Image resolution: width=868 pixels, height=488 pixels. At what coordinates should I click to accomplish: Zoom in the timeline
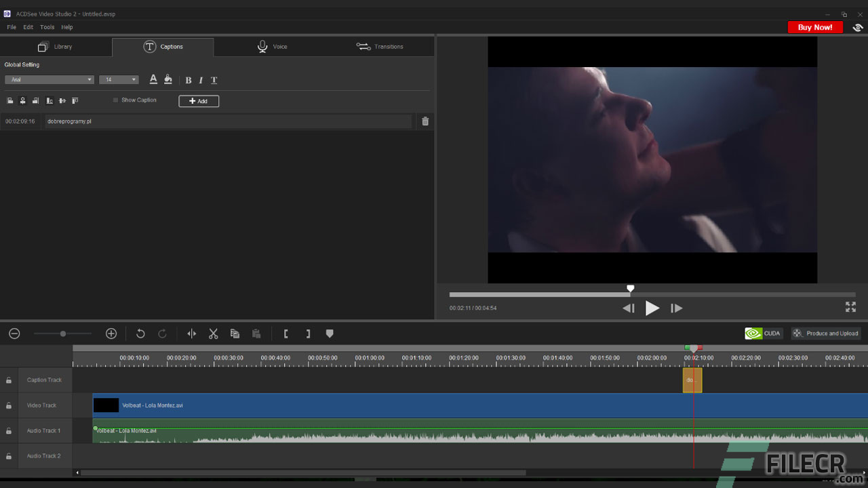pyautogui.click(x=111, y=333)
